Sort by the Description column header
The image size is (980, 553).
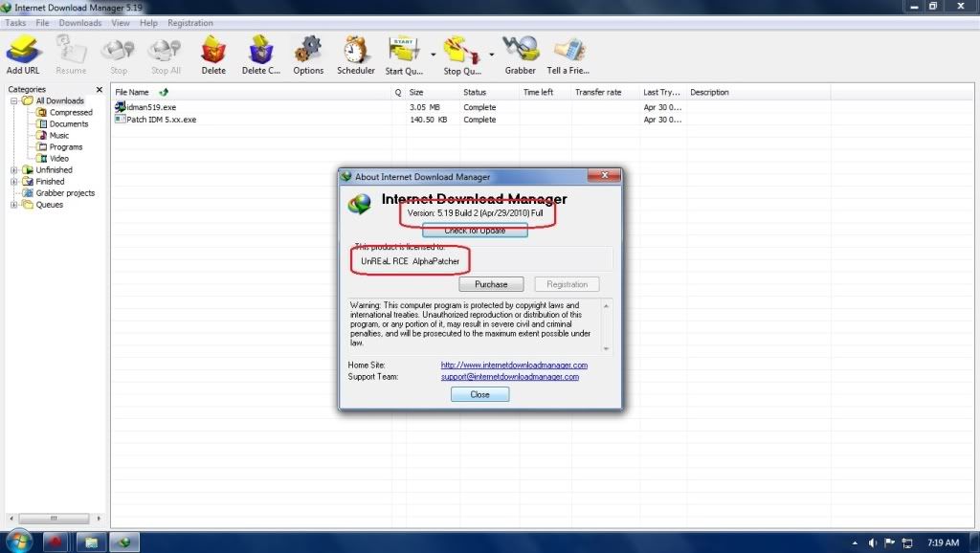click(759, 93)
